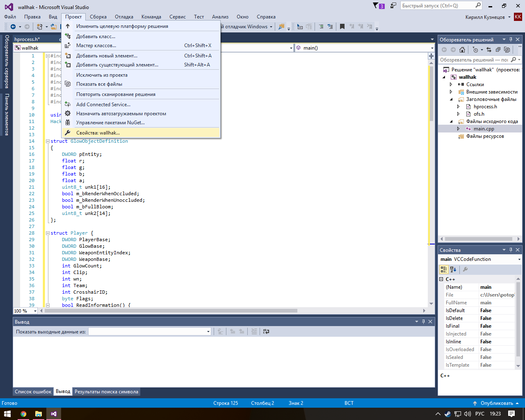Open the Отладка menu

click(x=124, y=17)
